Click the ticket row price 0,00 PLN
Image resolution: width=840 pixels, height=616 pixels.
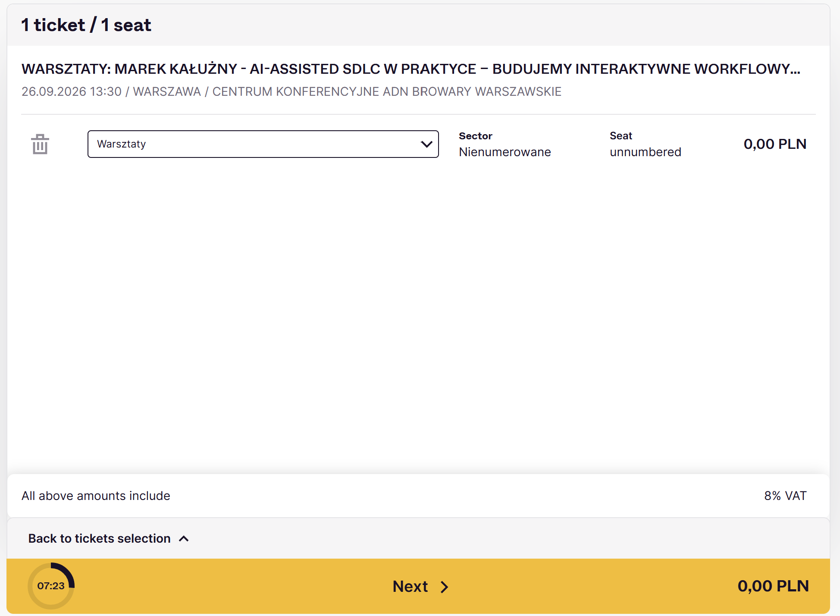[x=775, y=144]
